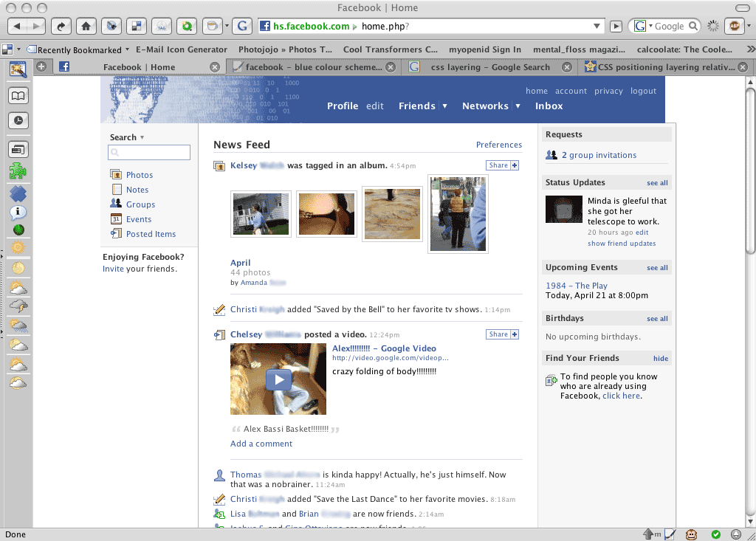Click Minda's status profile picture
The image size is (756, 541).
(x=563, y=210)
